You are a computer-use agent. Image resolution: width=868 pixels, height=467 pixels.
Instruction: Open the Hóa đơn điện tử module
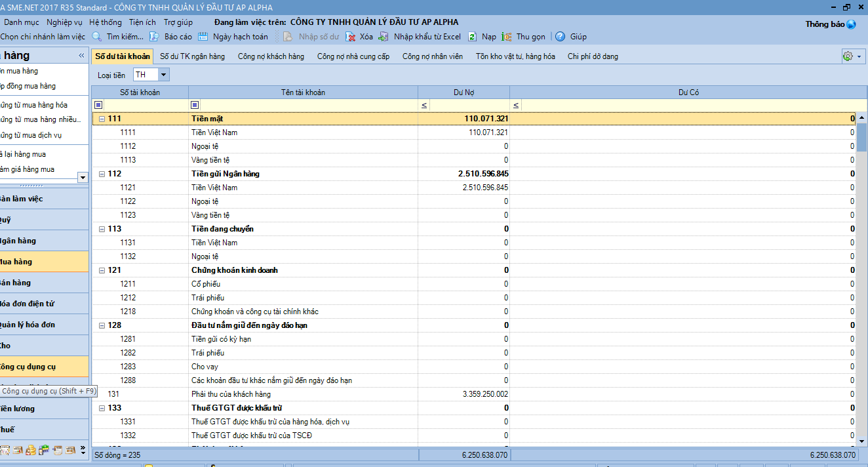tap(44, 304)
